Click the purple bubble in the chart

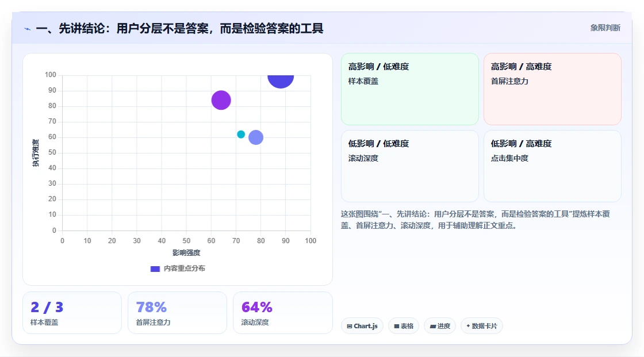click(221, 100)
